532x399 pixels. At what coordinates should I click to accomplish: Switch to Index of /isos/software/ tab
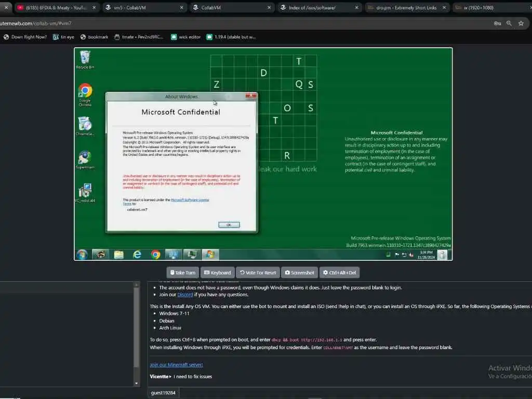[x=320, y=7]
